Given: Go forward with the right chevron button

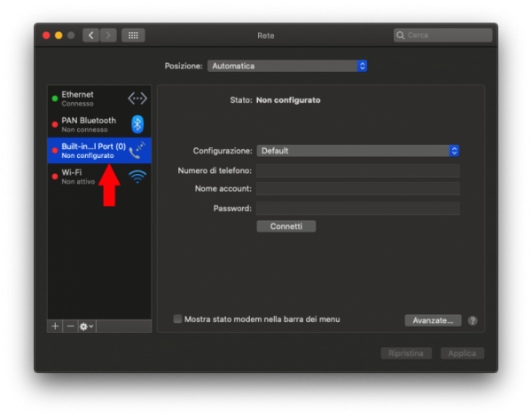Looking at the screenshot, I should [x=108, y=35].
